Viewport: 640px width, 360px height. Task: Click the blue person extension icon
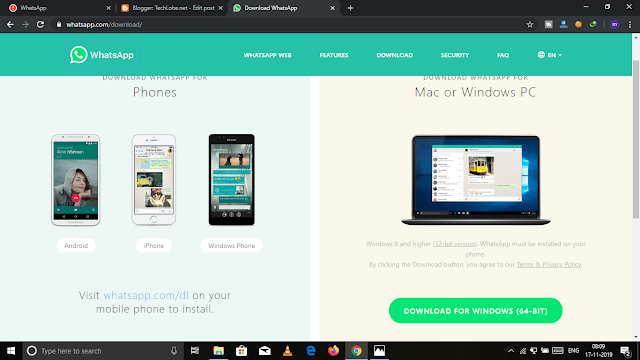(x=564, y=24)
